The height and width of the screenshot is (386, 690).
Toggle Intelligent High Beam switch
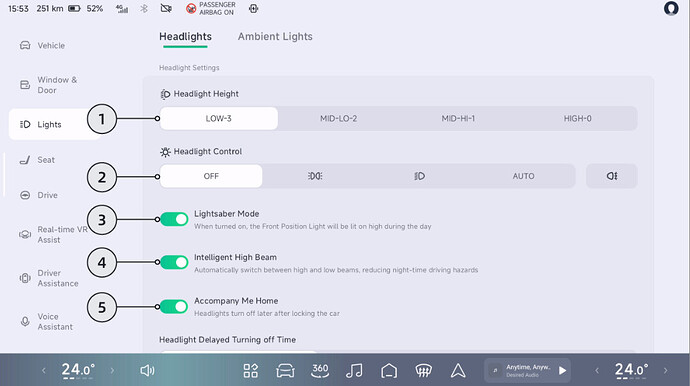click(174, 262)
